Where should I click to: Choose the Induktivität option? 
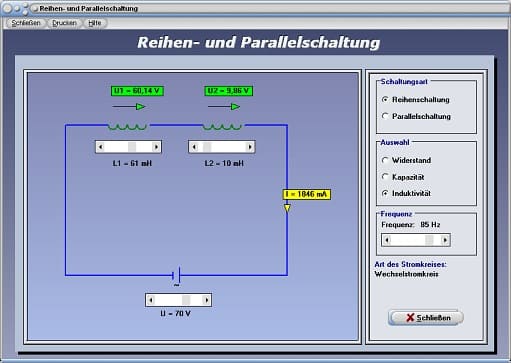pyautogui.click(x=406, y=193)
